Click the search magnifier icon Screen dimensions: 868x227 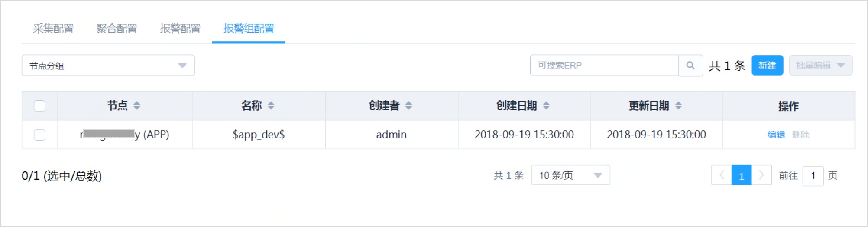pos(690,66)
